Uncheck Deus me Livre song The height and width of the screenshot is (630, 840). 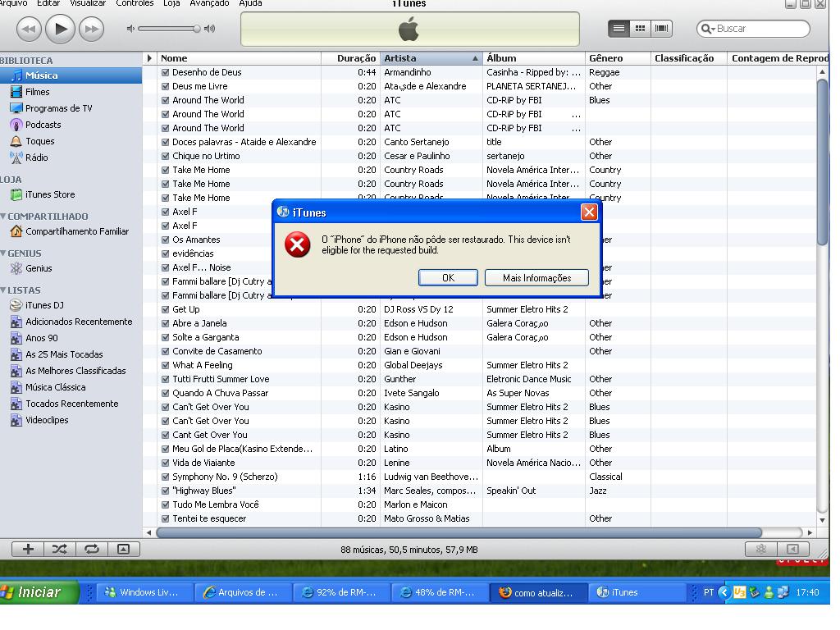click(x=166, y=86)
